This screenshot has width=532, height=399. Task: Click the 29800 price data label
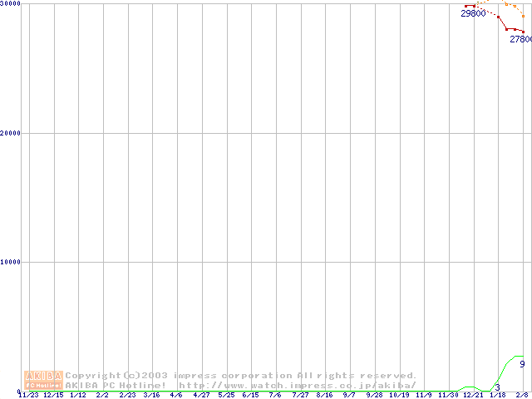pyautogui.click(x=473, y=14)
